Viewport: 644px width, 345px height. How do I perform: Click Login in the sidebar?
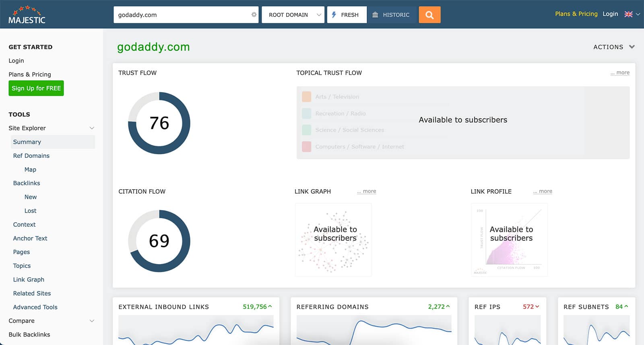tap(16, 61)
